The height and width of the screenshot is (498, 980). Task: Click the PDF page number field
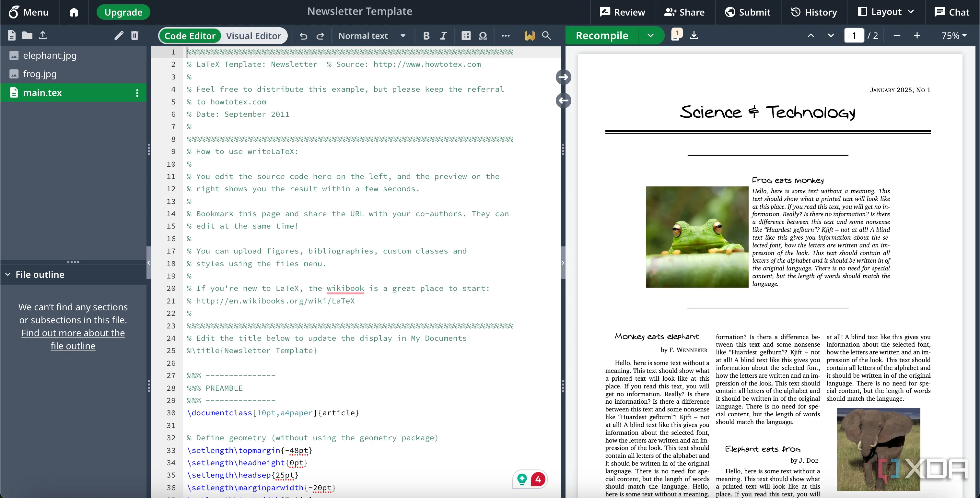pos(854,35)
